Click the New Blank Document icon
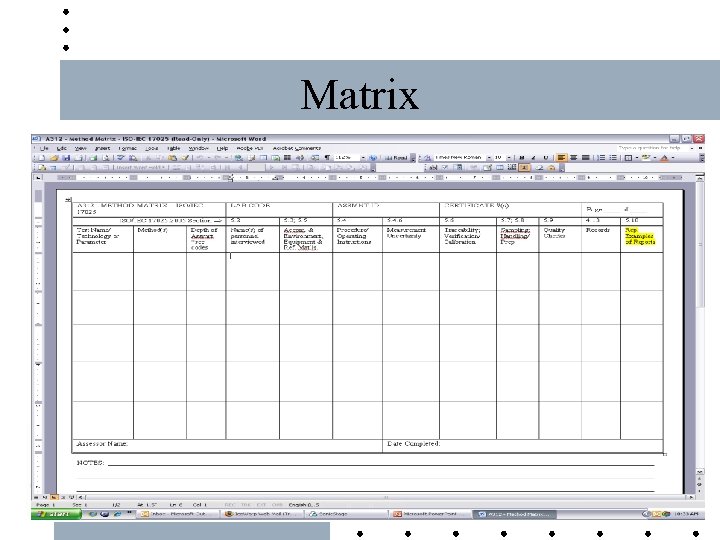The height and width of the screenshot is (540, 720). click(x=42, y=158)
